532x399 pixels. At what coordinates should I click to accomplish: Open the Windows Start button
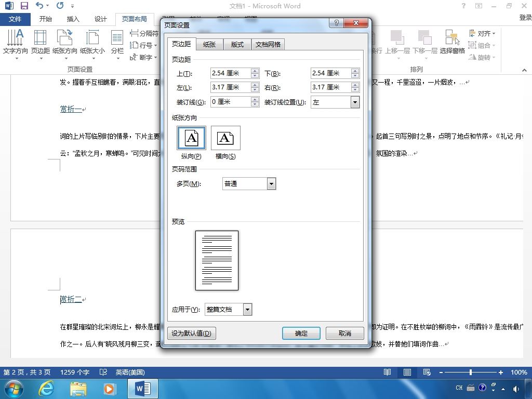pos(14,389)
